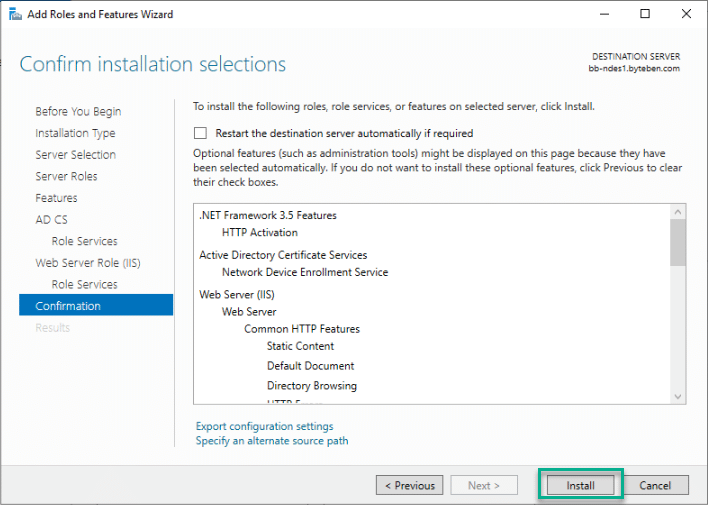Open Before You Begin step

(x=78, y=112)
